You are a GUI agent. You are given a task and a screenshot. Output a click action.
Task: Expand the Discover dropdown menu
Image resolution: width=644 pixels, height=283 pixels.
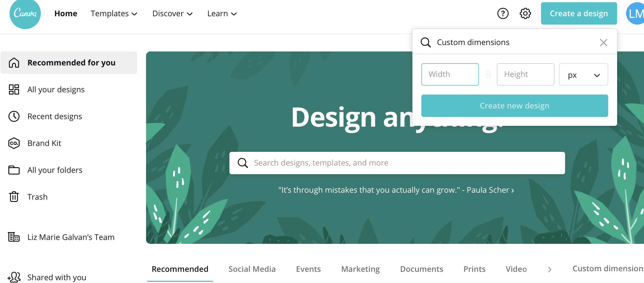point(172,13)
